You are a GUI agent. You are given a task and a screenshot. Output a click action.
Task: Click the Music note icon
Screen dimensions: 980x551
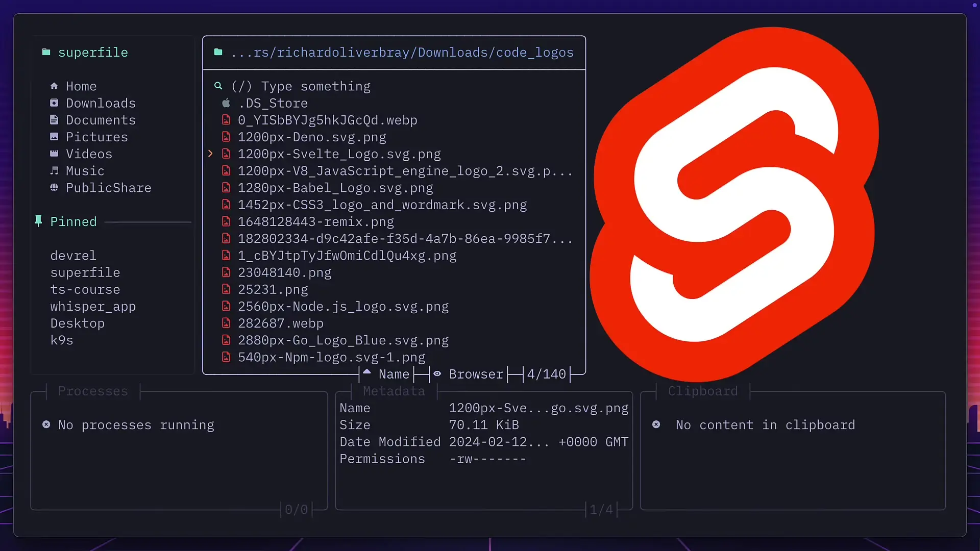point(54,170)
